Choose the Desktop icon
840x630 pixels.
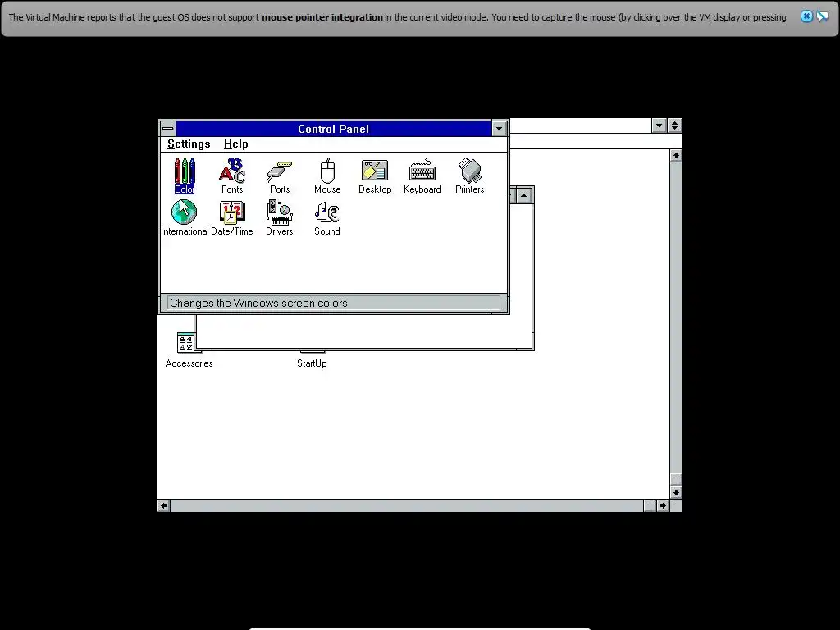[x=375, y=176]
